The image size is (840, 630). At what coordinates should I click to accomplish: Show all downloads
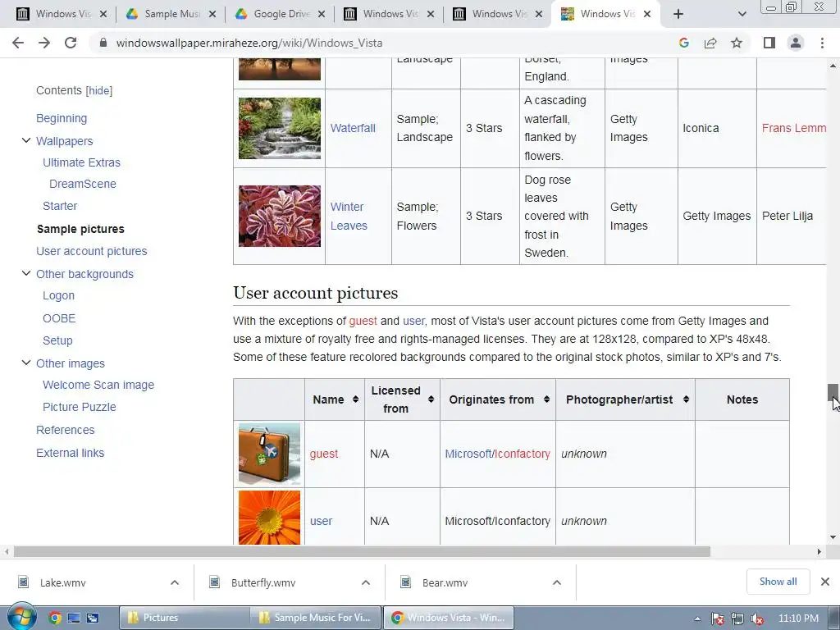coord(778,582)
